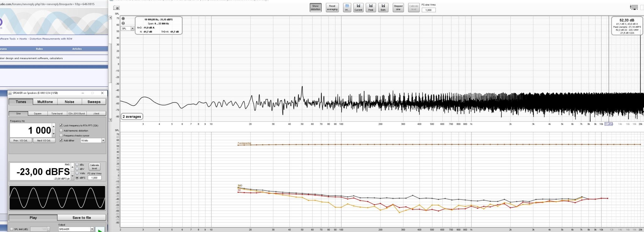
Task: Zoom out using the minus magnifier icon
Action: pyautogui.click(x=123, y=23)
